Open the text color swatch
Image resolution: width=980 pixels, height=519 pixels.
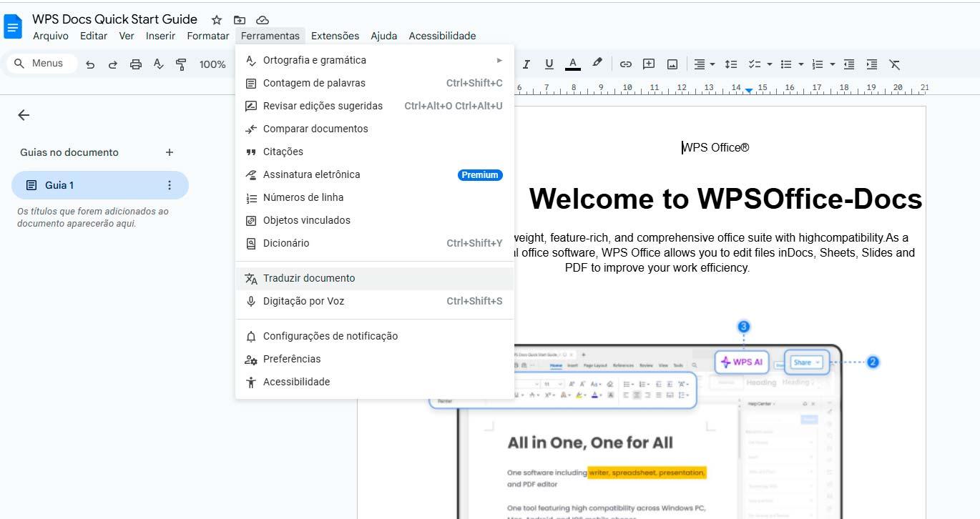point(572,64)
